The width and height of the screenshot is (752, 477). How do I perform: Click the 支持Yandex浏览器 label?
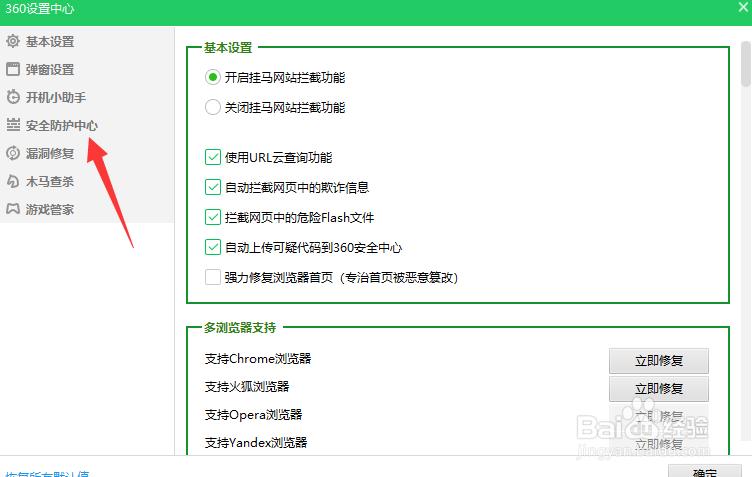[256, 442]
